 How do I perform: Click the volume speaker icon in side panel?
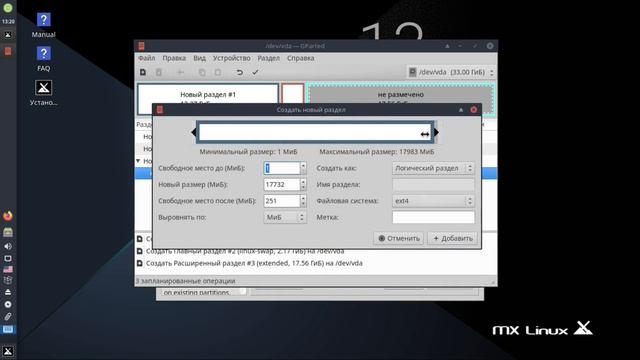(x=8, y=246)
